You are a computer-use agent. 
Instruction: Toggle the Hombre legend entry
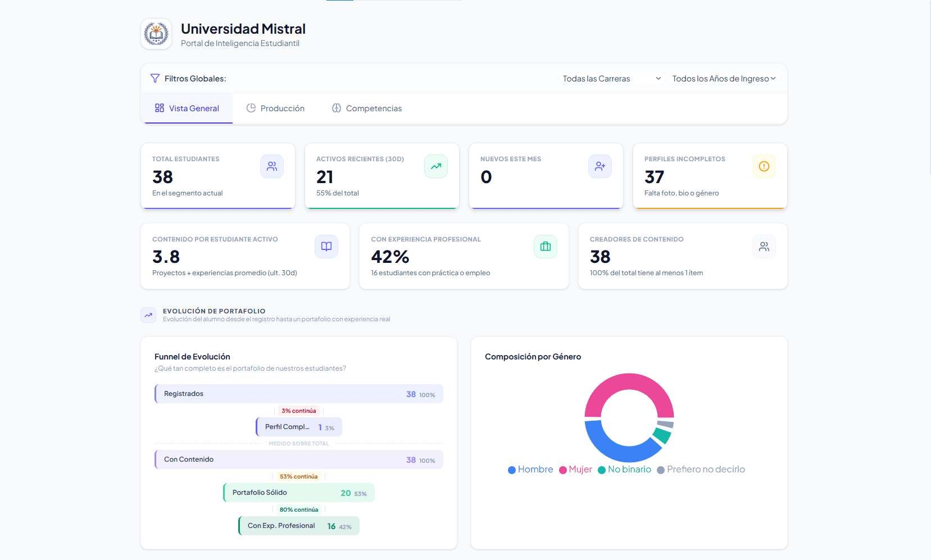pyautogui.click(x=530, y=469)
